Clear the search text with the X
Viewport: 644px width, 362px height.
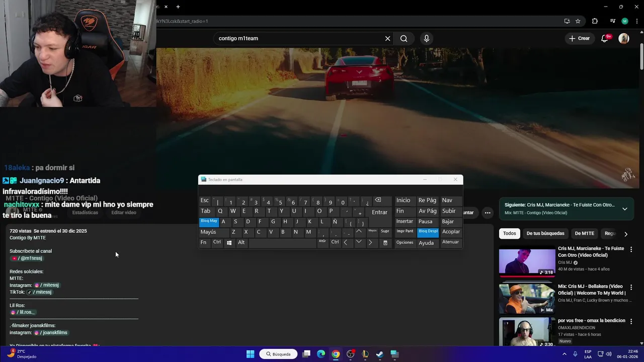[x=387, y=38]
